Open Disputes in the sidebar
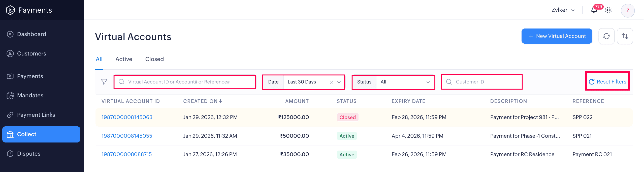Image resolution: width=644 pixels, height=172 pixels. [x=28, y=154]
